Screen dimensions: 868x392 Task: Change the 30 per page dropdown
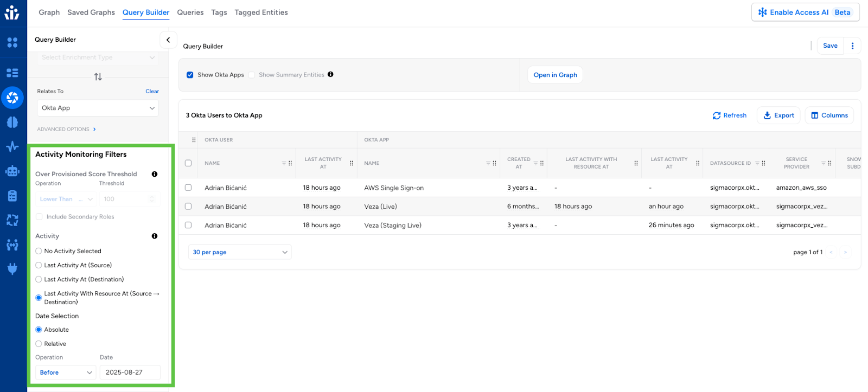tap(239, 252)
